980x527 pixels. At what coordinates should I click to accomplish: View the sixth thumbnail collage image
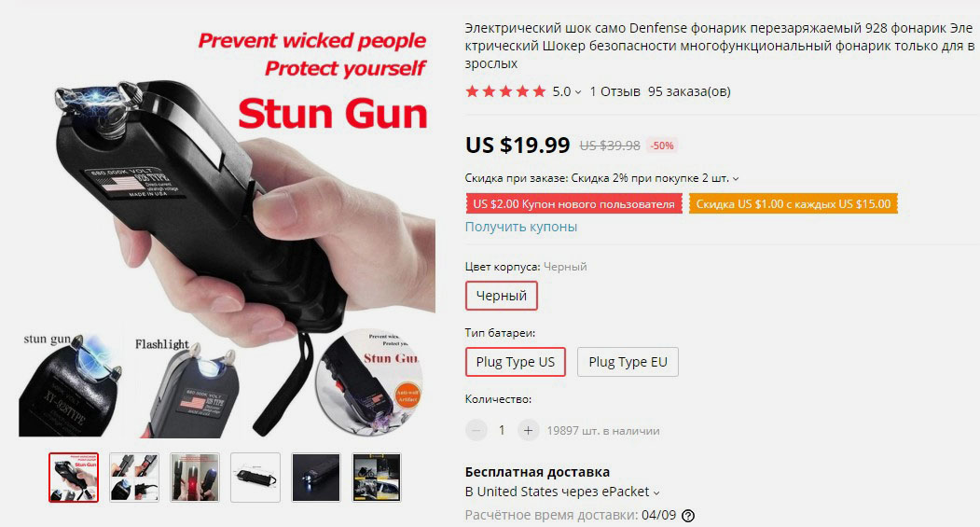click(x=377, y=478)
